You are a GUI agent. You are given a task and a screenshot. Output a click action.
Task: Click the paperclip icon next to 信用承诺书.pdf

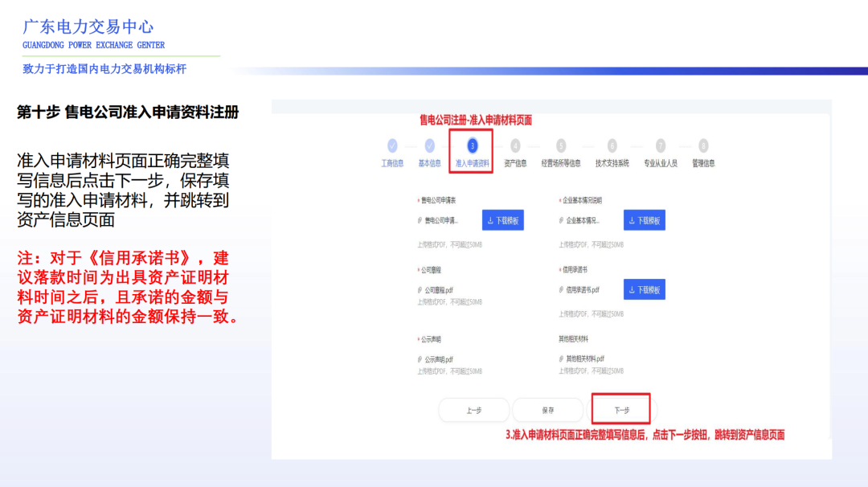[559, 290]
